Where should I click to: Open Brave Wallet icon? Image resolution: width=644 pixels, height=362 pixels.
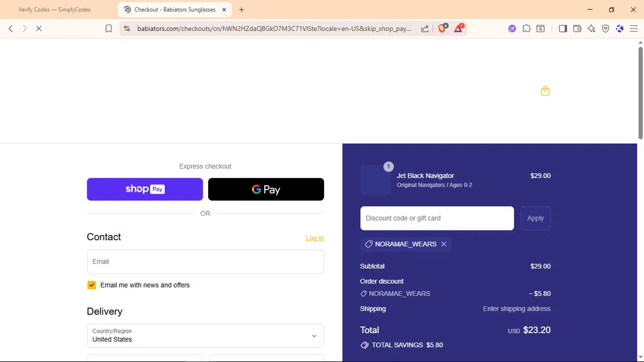(x=577, y=28)
